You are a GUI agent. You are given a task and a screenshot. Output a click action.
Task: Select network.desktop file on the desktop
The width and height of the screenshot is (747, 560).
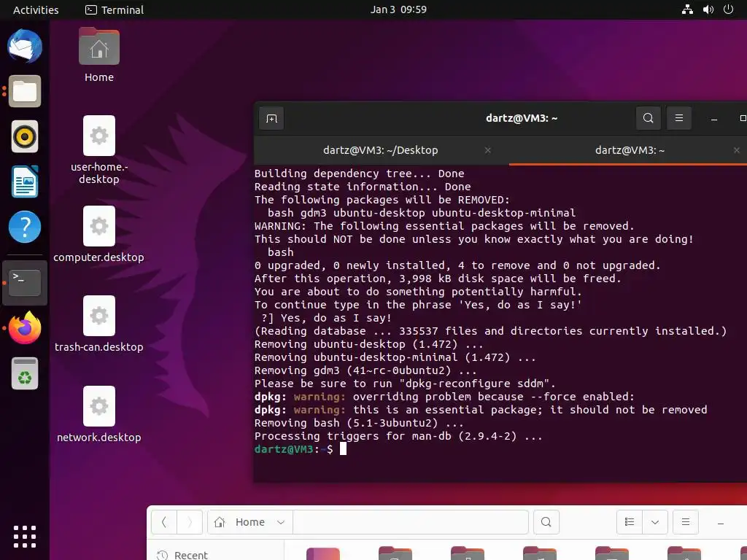tap(99, 414)
